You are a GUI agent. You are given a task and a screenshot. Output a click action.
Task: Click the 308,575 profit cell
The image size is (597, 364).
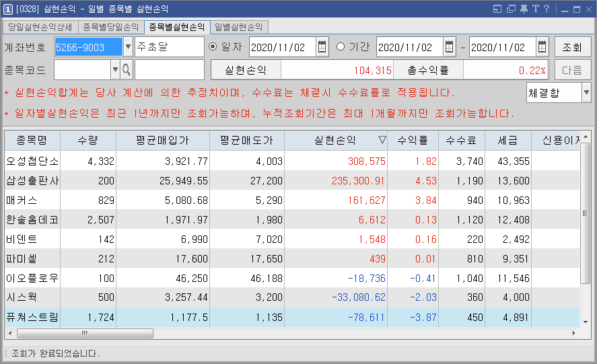(x=336, y=161)
